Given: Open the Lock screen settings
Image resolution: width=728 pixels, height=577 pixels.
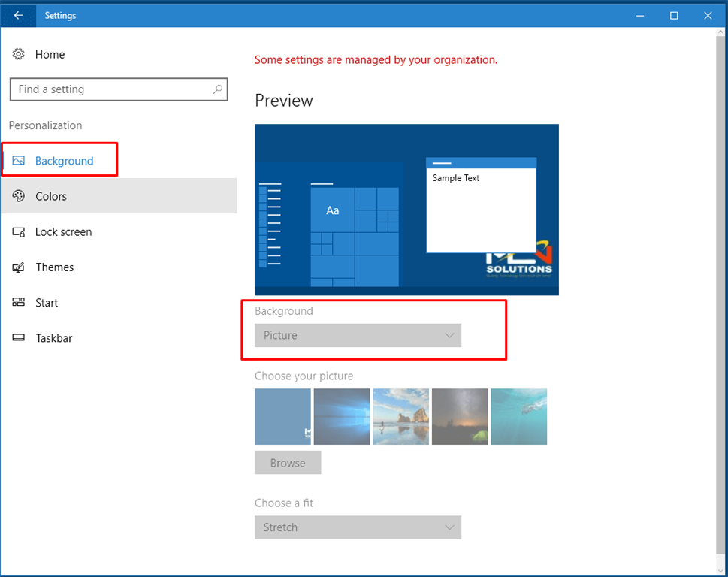Looking at the screenshot, I should click(x=119, y=231).
